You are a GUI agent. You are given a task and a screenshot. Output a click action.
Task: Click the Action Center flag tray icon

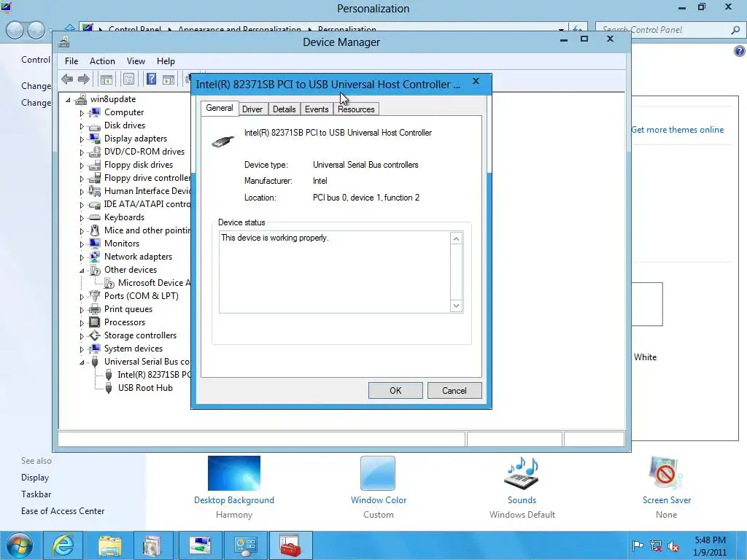coord(638,546)
